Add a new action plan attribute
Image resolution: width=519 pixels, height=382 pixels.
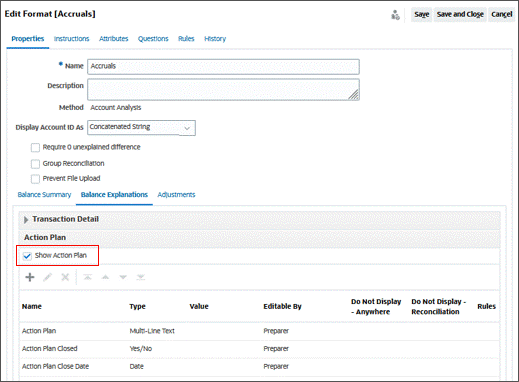tap(30, 277)
